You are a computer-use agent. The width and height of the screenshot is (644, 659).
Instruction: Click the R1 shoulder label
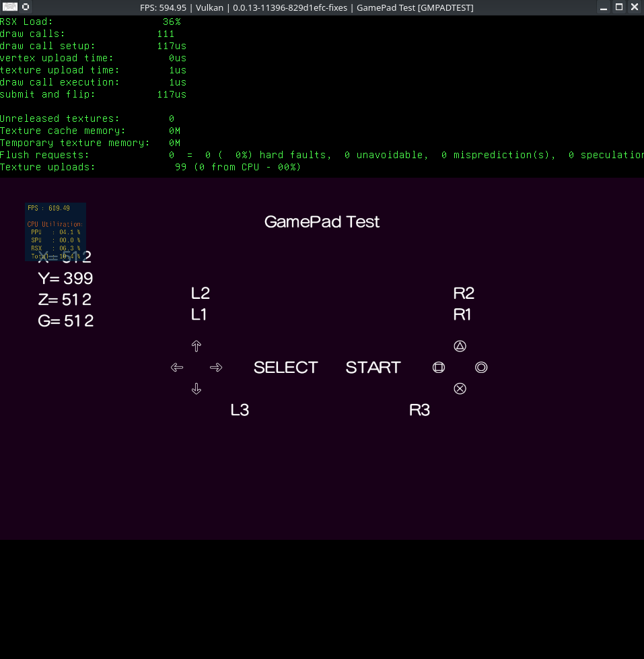click(x=462, y=314)
